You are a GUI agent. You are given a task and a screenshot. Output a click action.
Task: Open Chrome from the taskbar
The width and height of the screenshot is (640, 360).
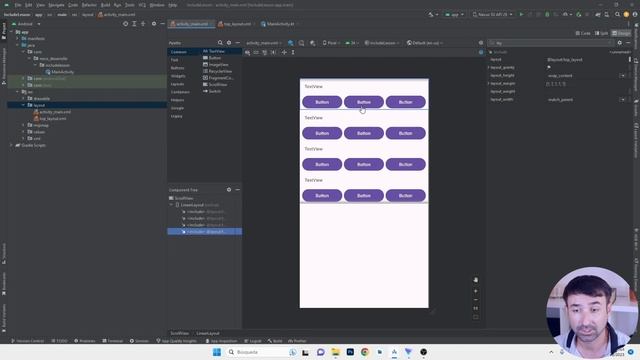pyautogui.click(x=364, y=352)
